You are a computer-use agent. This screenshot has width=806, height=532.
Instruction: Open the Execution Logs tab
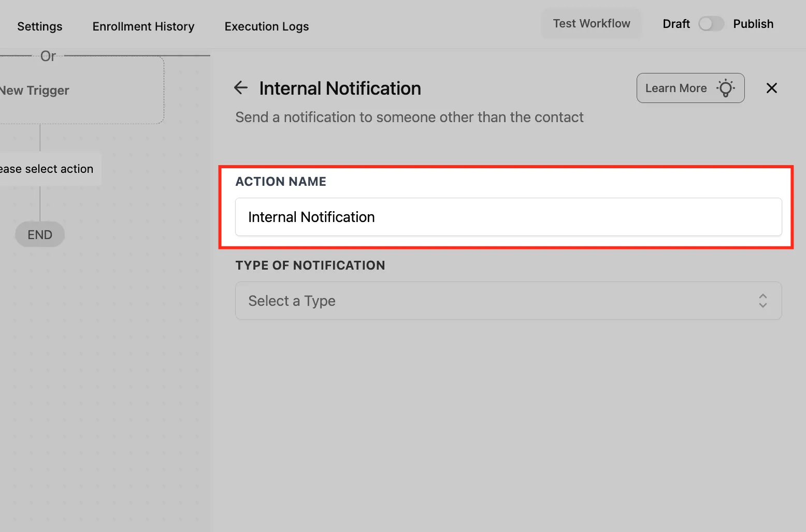pos(267,26)
